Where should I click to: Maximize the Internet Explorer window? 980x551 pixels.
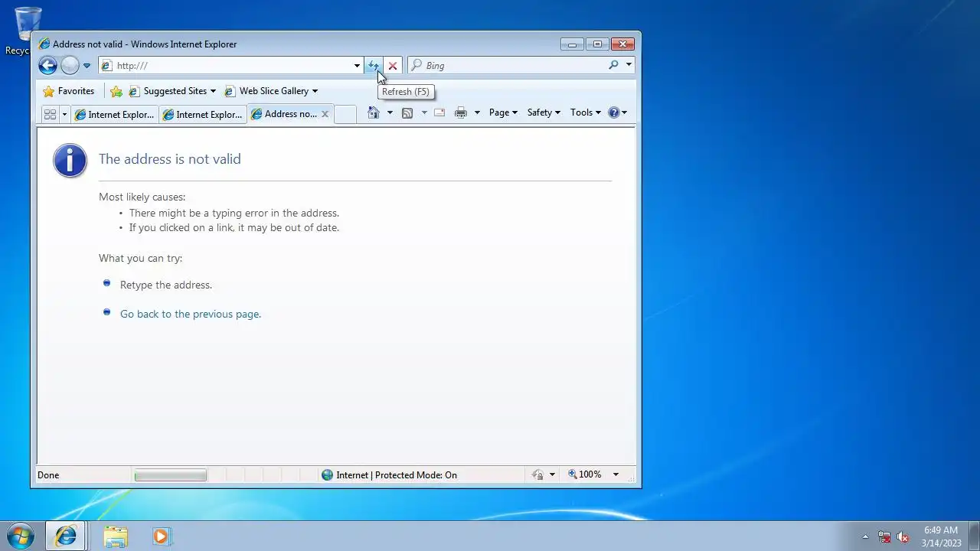(597, 44)
